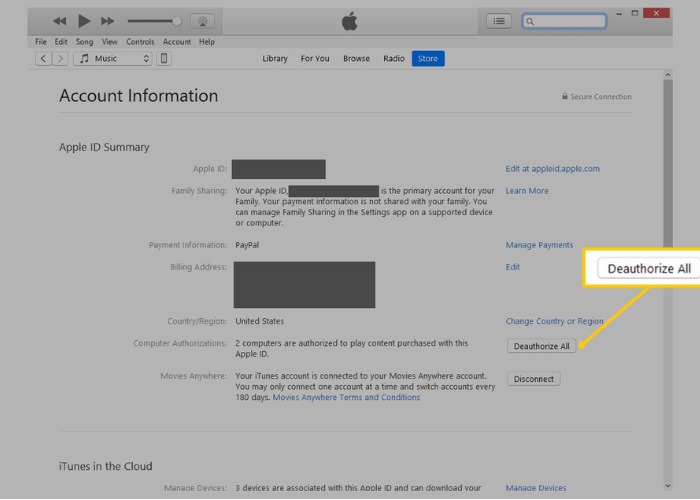Click the rewind previous track button
This screenshot has width=700, height=500.
tap(59, 21)
